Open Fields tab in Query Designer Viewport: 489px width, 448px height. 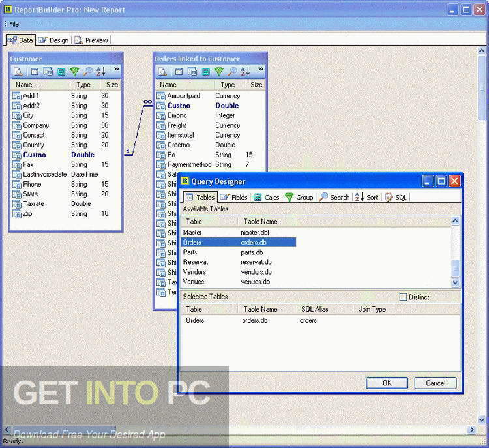(x=233, y=197)
